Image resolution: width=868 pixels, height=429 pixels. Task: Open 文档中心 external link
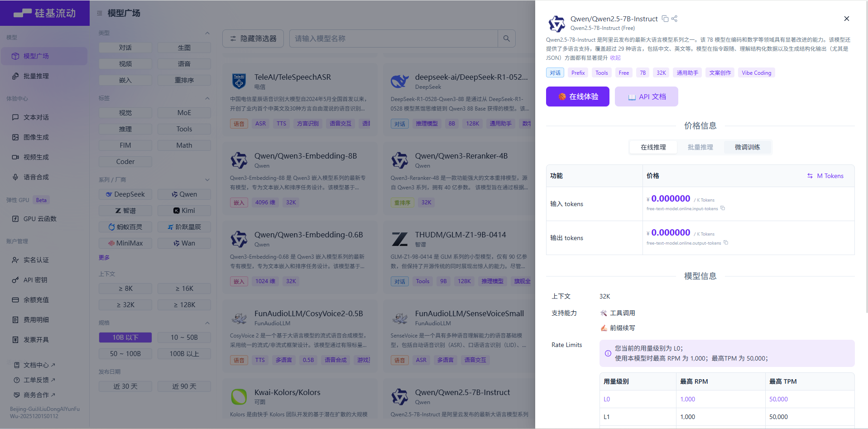34,365
